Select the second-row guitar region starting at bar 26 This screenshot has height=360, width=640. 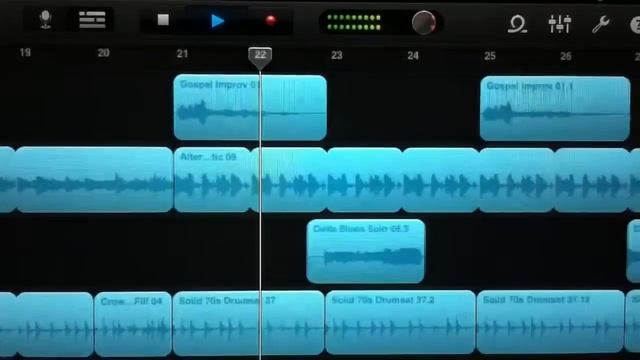tap(592, 180)
